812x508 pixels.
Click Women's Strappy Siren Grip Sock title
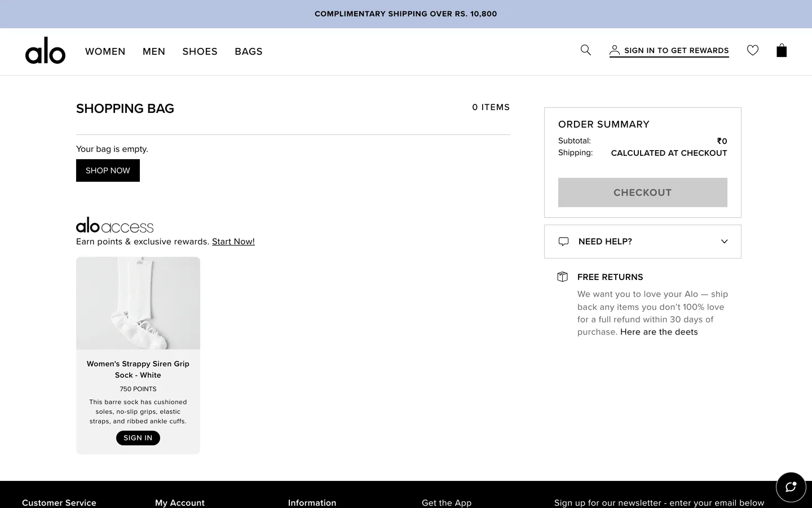pos(138,369)
